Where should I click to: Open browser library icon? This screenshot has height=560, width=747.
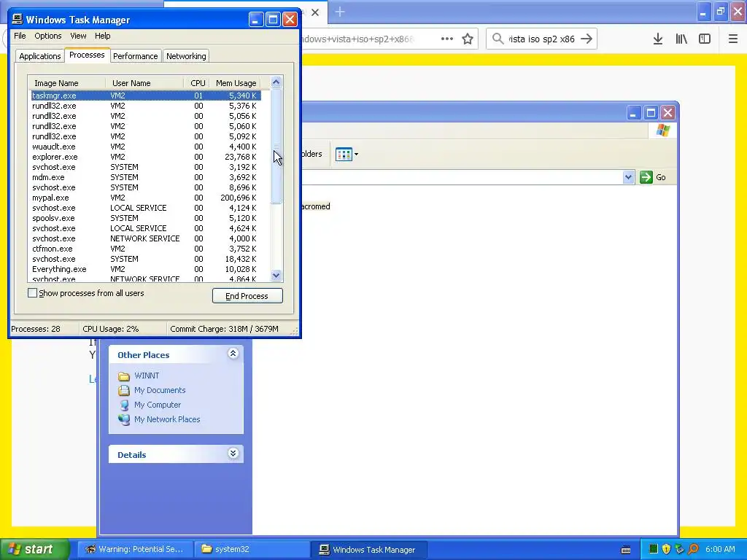(681, 39)
